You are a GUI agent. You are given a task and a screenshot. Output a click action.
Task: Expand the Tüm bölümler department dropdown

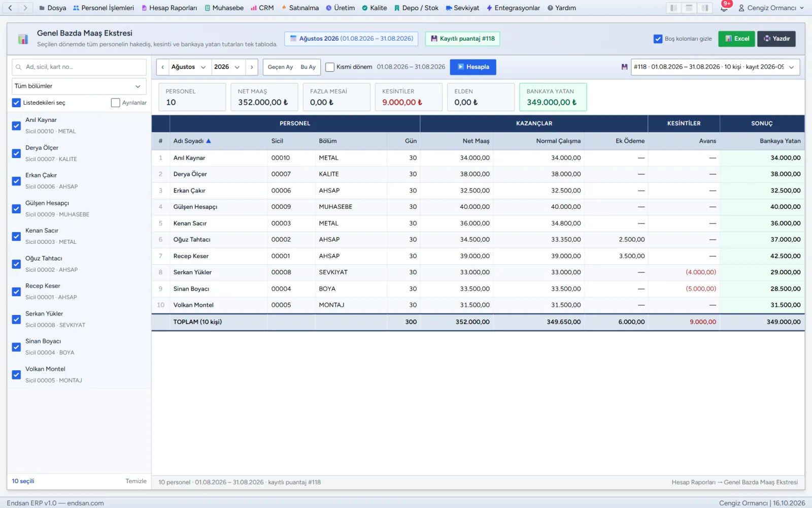click(79, 86)
